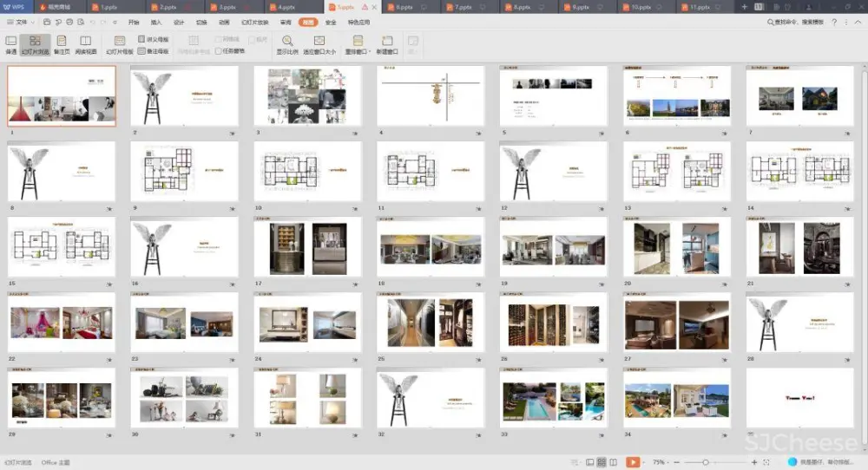Open Notes Page view (备注页)
Viewport: 868px width, 470px height.
(x=61, y=42)
